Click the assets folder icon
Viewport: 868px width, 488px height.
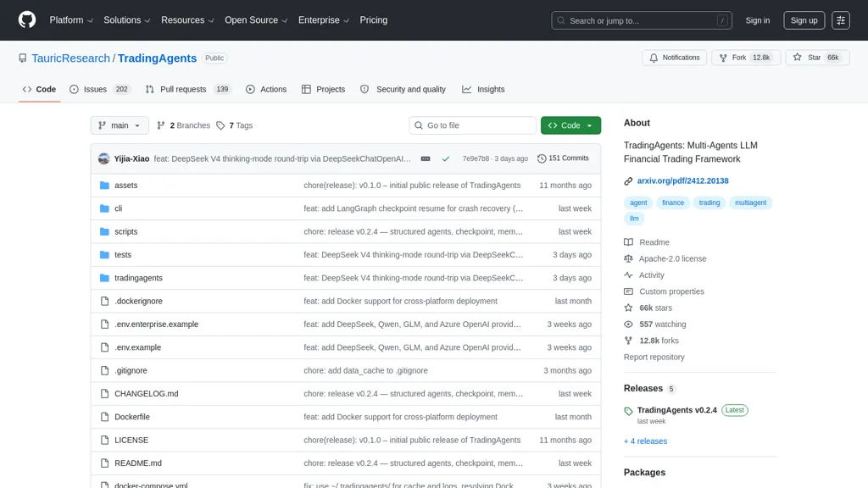104,186
